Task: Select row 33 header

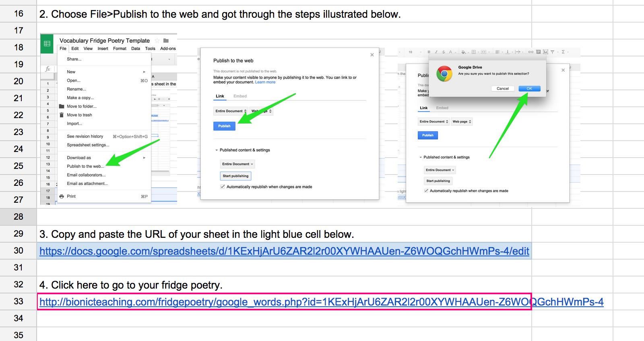Action: tap(19, 301)
